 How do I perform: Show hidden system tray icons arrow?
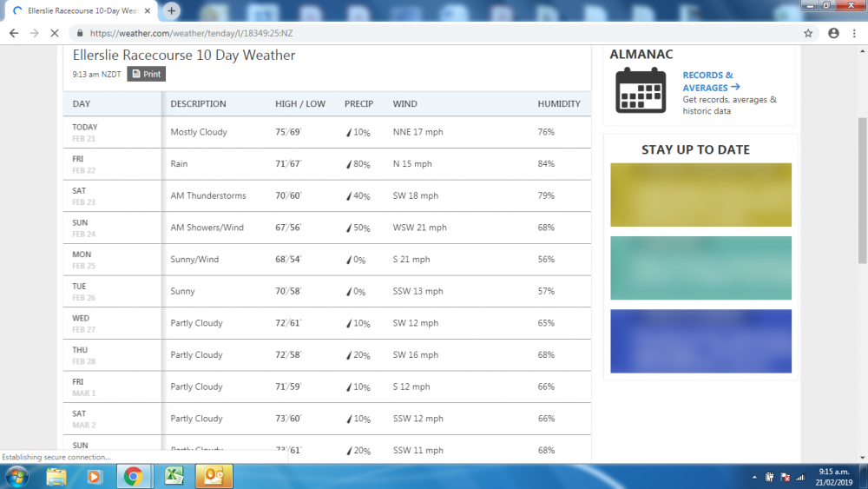click(754, 477)
